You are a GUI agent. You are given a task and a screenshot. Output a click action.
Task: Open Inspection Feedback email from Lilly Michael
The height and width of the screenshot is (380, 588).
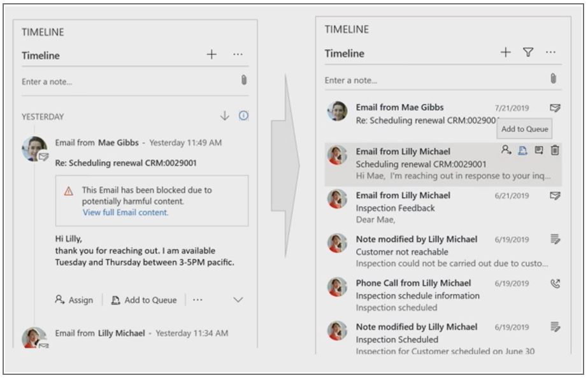click(443, 207)
